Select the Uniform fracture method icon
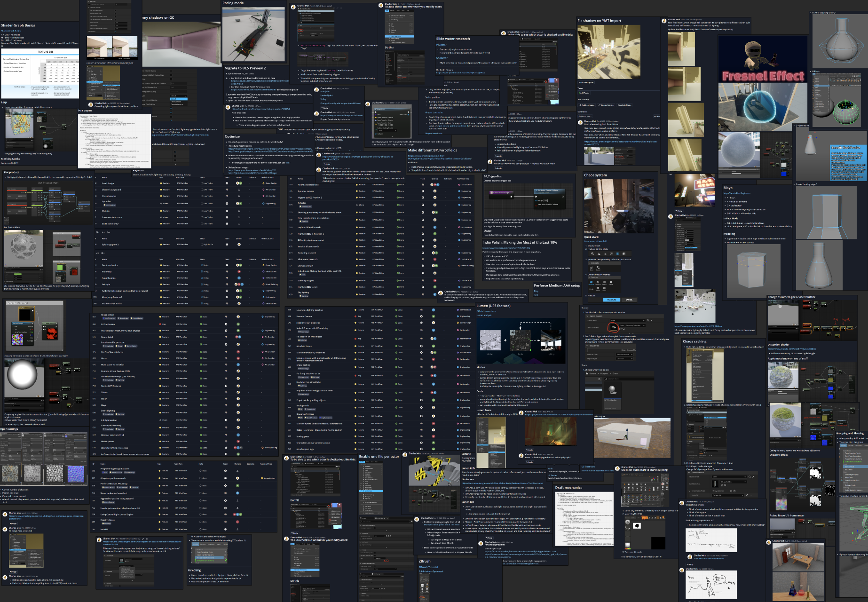This screenshot has height=602, width=868. [x=591, y=282]
